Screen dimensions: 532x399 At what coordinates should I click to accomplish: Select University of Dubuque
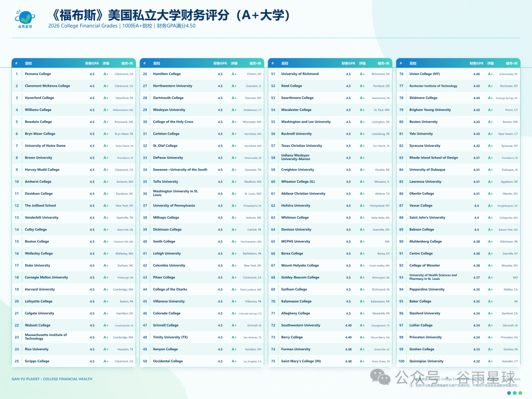click(x=428, y=169)
